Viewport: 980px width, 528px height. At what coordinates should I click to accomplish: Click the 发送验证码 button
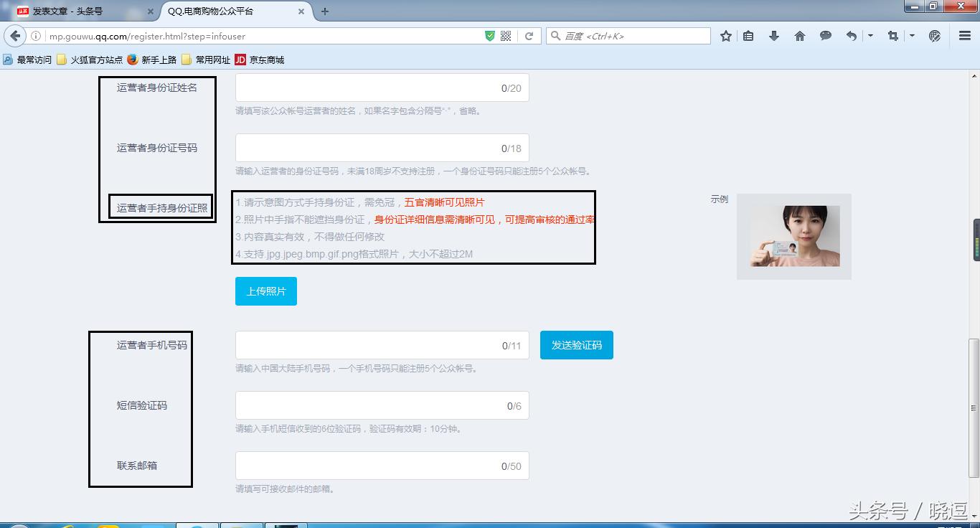click(576, 344)
